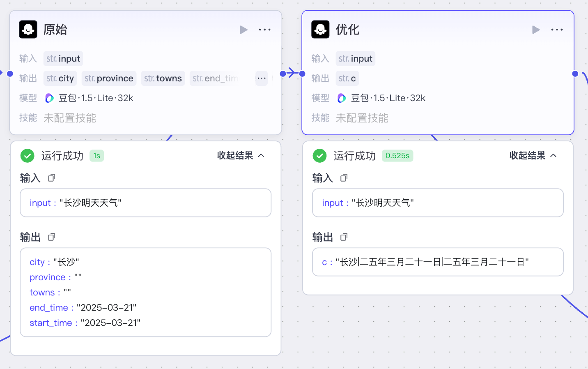Image resolution: width=588 pixels, height=369 pixels.
Task: Click model name 豆包·1.5·Lite·32k on 原始
Action: [x=96, y=98]
